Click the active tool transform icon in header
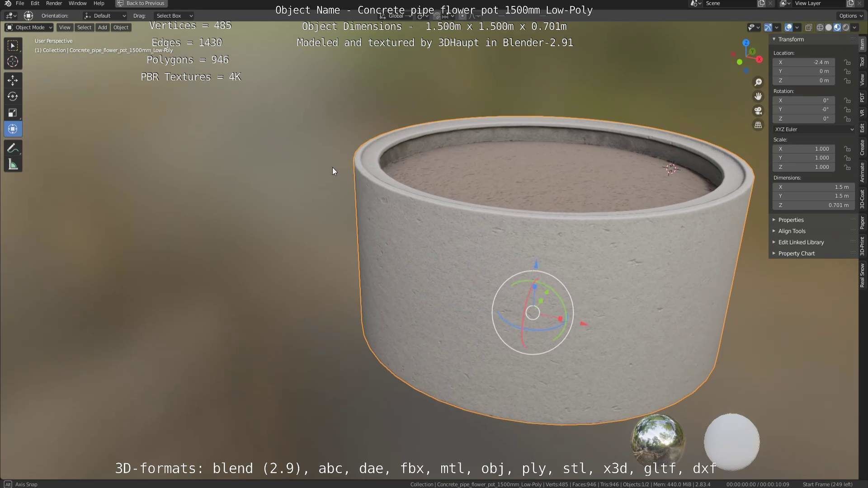The image size is (868, 488). [28, 16]
